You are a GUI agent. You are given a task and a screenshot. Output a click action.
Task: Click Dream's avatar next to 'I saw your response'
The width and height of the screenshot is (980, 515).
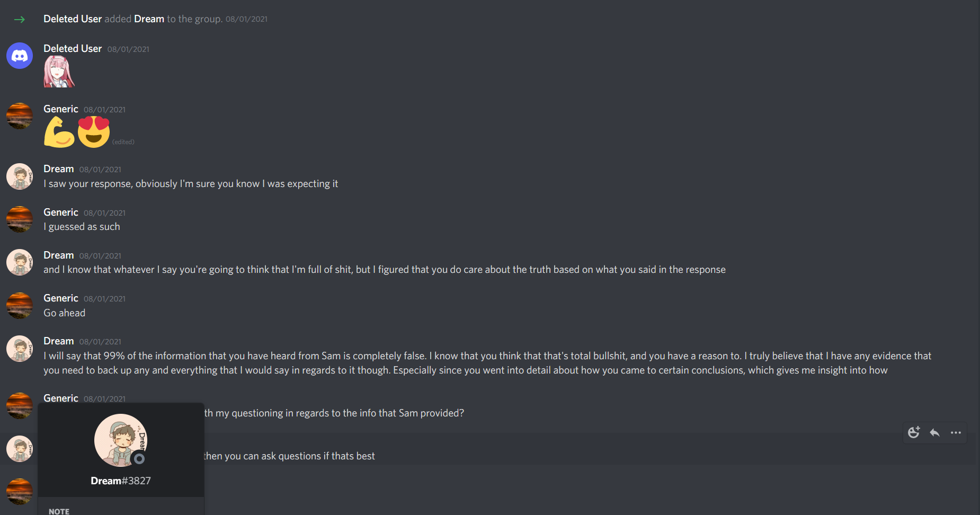coord(20,176)
